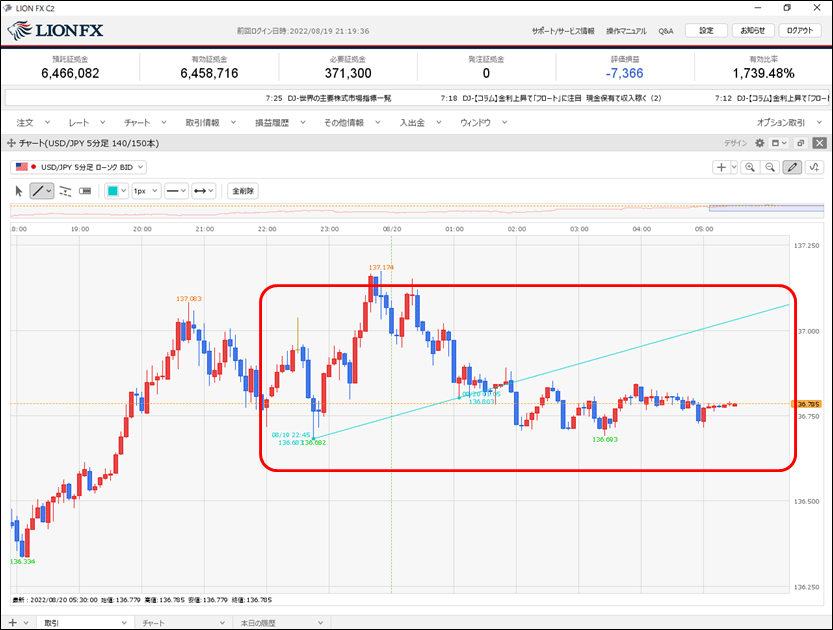This screenshot has width=833, height=630.
Task: Switch to the bottom チャート tab
Action: pyautogui.click(x=153, y=623)
